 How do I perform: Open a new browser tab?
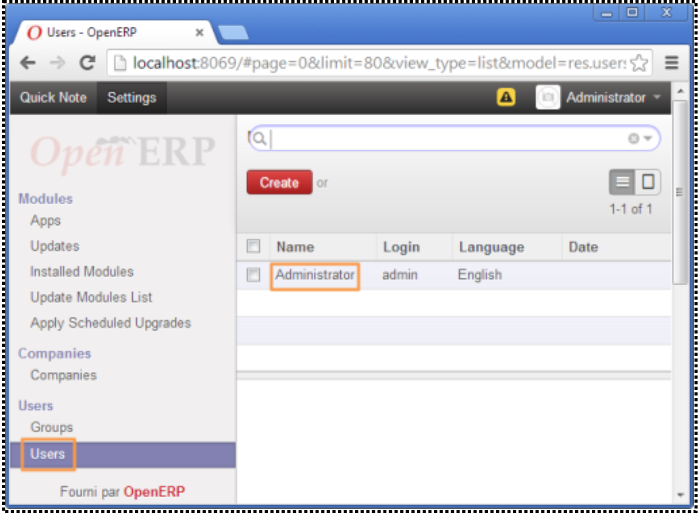coord(233,33)
